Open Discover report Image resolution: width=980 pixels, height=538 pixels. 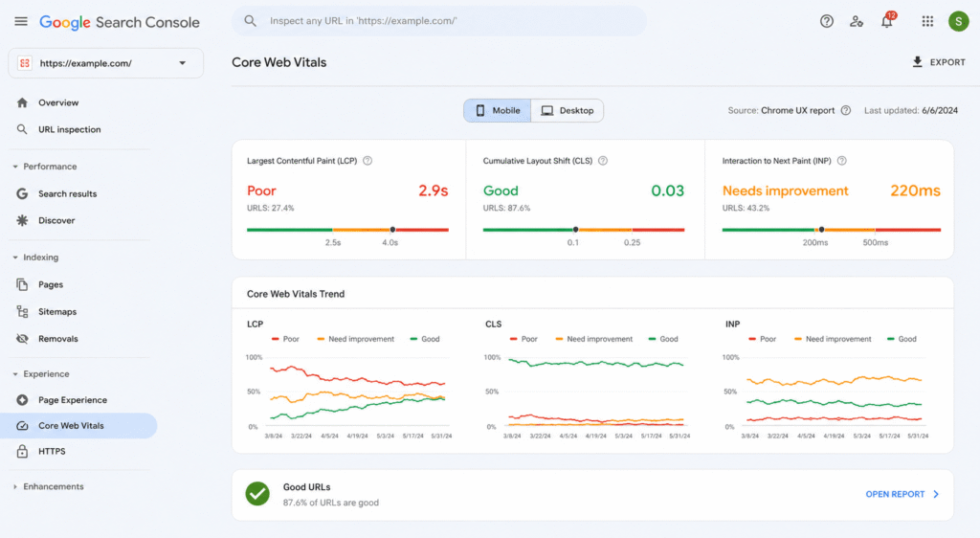coord(56,220)
